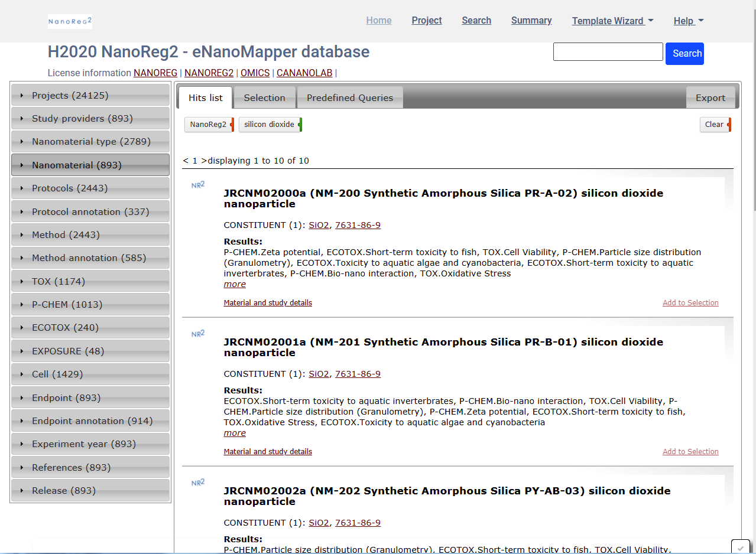Click the search text input field

[x=608, y=52]
